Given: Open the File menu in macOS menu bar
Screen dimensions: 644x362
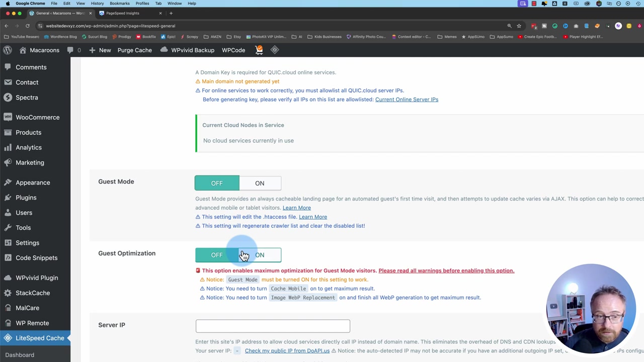Looking at the screenshot, I should pyautogui.click(x=54, y=4).
